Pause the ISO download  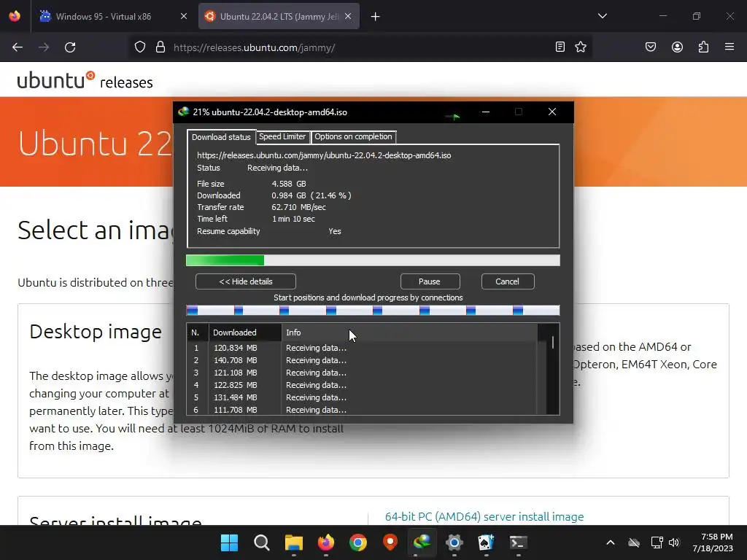[x=430, y=281]
